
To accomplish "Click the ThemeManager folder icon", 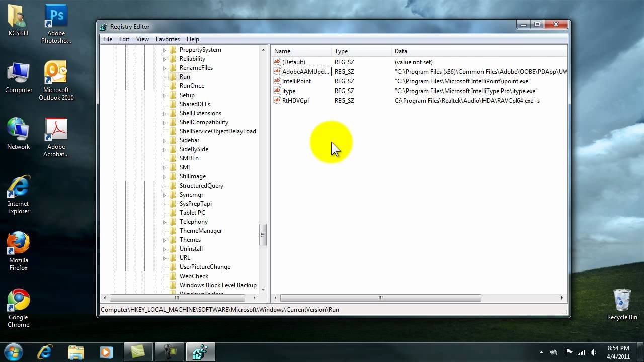I will pyautogui.click(x=173, y=231).
